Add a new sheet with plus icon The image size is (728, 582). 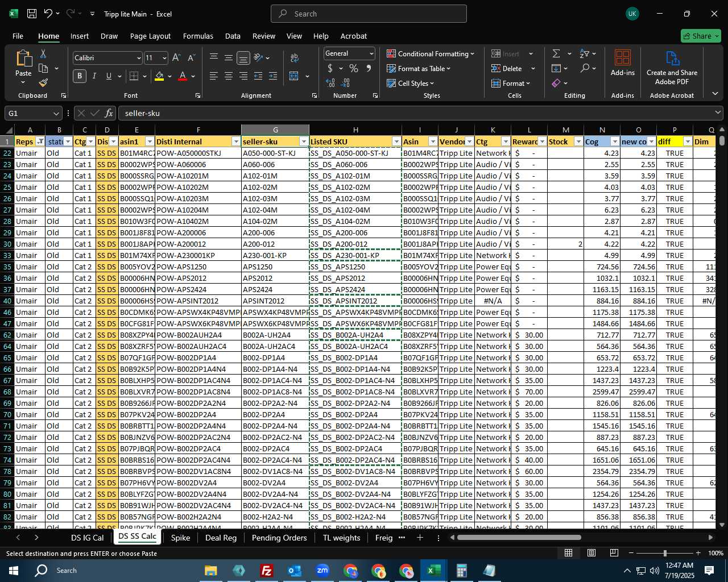click(x=420, y=538)
